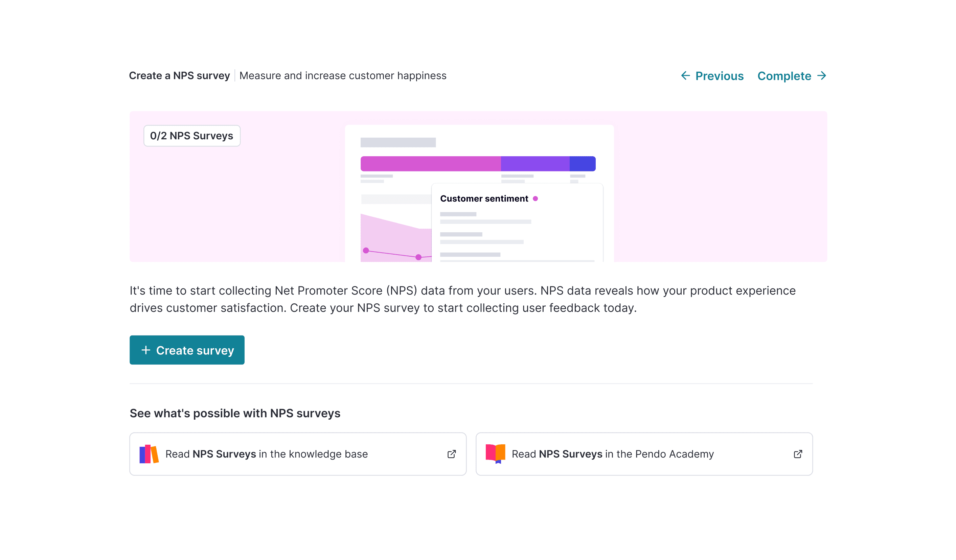Click the See what's possible with NPS surveys heading
The height and width of the screenshot is (560, 956).
(235, 413)
